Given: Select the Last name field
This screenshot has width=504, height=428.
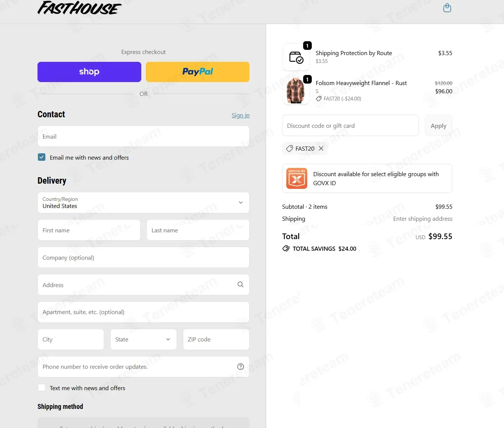Looking at the screenshot, I should [198, 230].
